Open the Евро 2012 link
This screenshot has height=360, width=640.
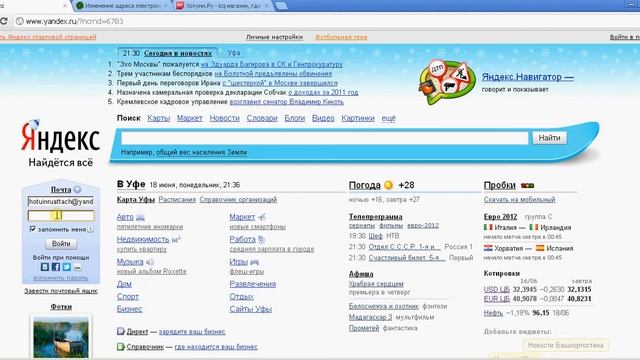coord(500,217)
